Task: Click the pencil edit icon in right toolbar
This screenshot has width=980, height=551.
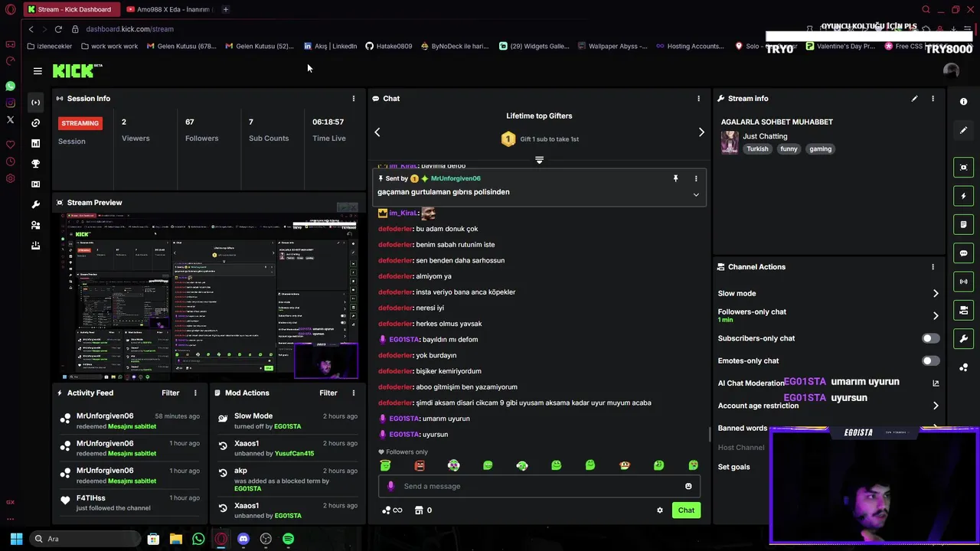Action: point(963,130)
